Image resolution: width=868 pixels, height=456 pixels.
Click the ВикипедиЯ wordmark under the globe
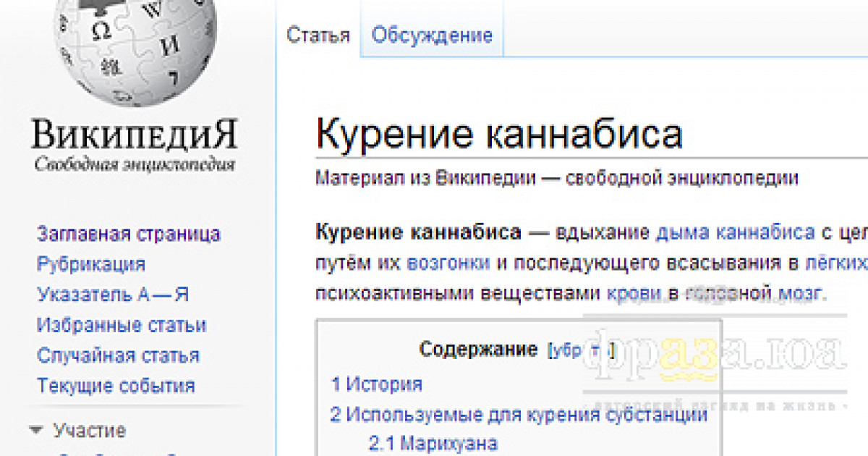135,135
